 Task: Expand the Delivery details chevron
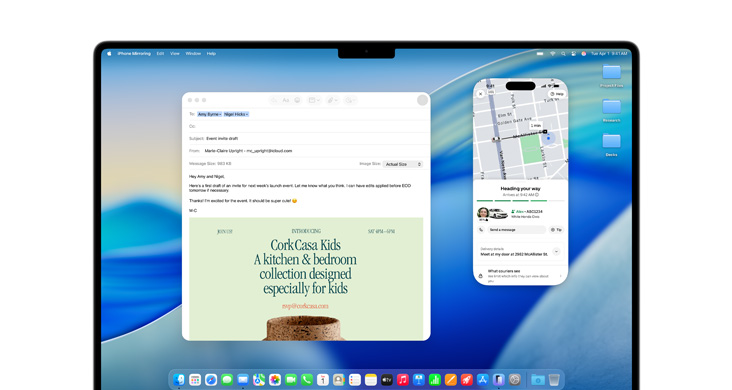point(556,251)
